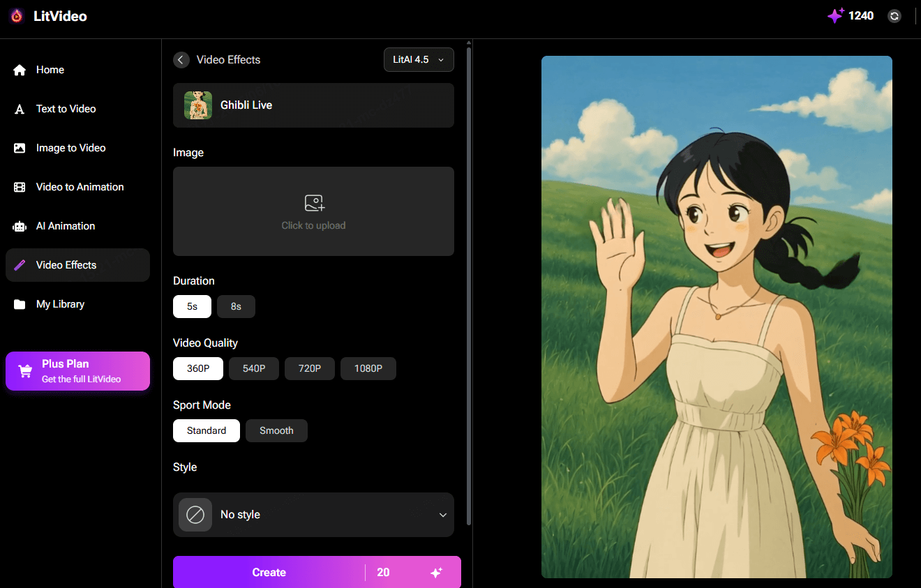Click the Home house icon
The height and width of the screenshot is (588, 921).
click(20, 70)
